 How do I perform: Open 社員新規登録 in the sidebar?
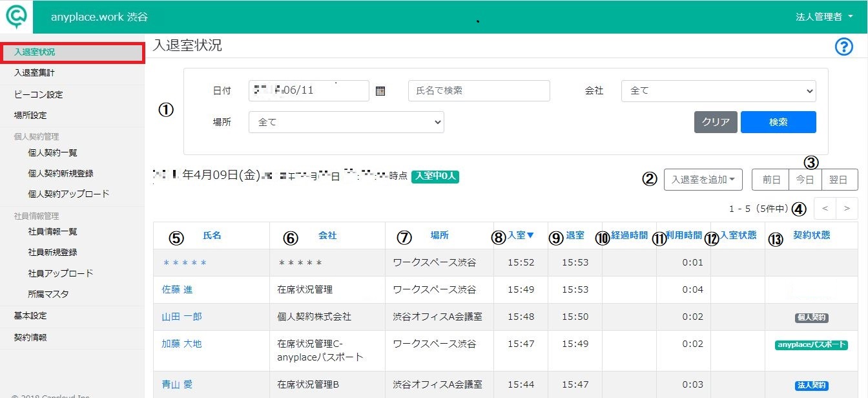point(53,252)
